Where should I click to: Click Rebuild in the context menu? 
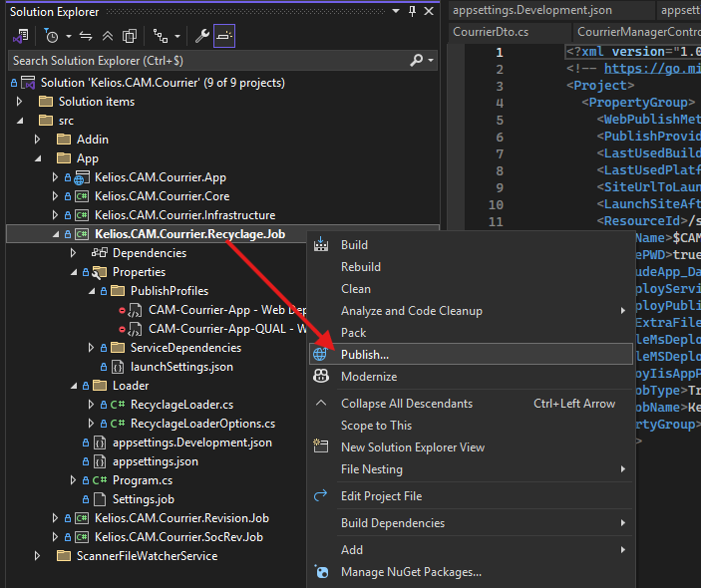tap(361, 267)
